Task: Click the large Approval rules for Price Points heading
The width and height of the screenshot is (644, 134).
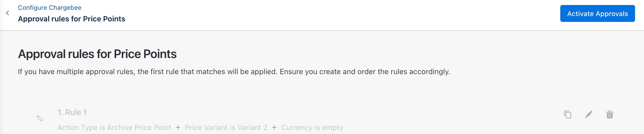Action: [97, 54]
